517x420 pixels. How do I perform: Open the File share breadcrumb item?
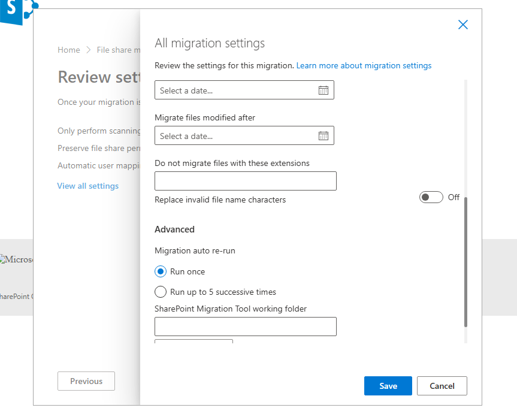[118, 50]
